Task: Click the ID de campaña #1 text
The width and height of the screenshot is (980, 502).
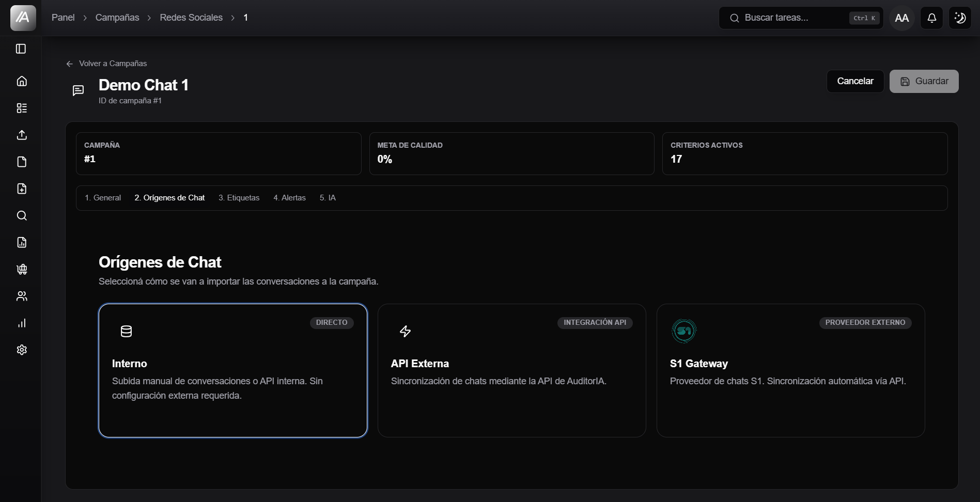Action: tap(130, 101)
